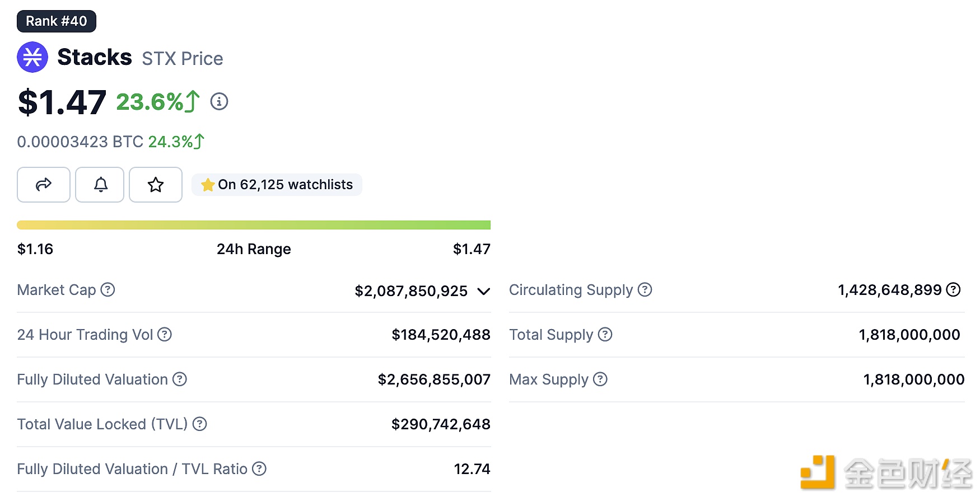
Task: Expand the Market Cap chevron
Action: click(483, 291)
